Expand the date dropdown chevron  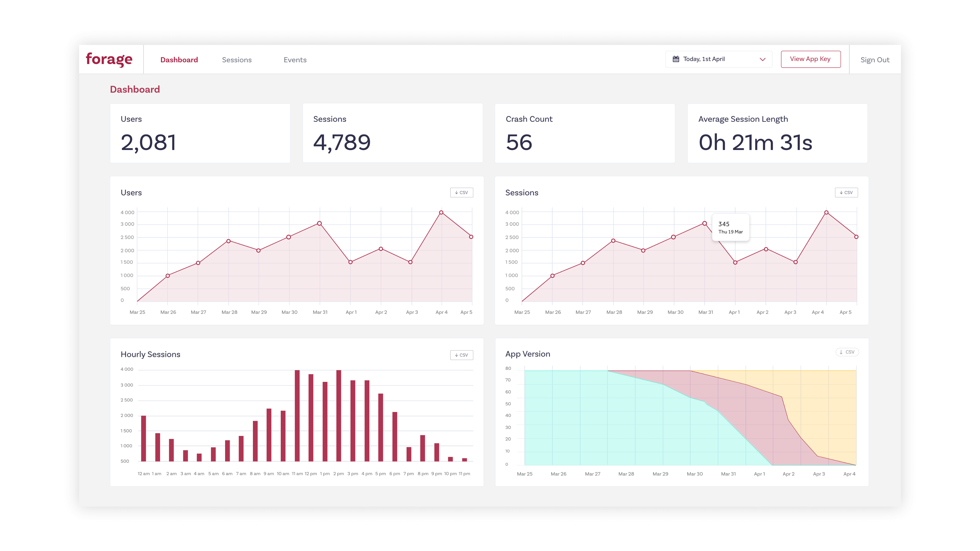[762, 59]
